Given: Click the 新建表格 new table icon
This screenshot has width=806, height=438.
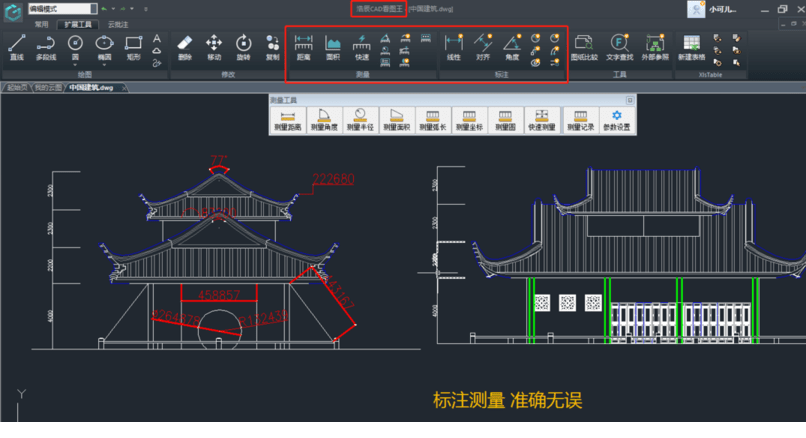Looking at the screenshot, I should point(691,46).
